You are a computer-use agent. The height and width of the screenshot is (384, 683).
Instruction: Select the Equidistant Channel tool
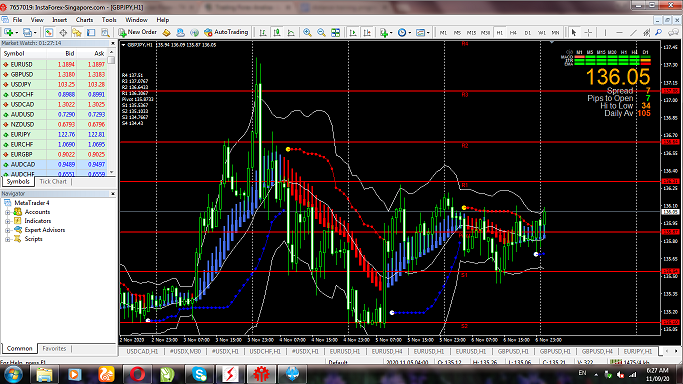point(646,32)
